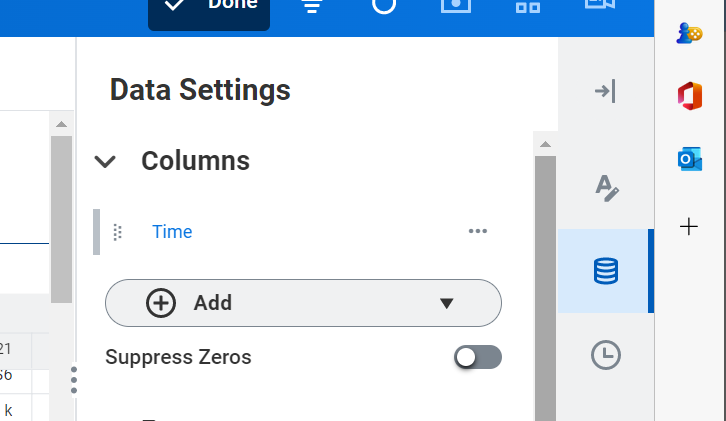Open the filter icon in top bar

313,6
